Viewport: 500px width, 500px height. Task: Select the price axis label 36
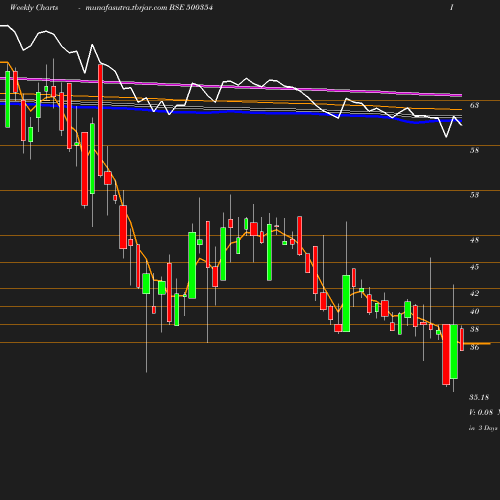[x=474, y=348]
